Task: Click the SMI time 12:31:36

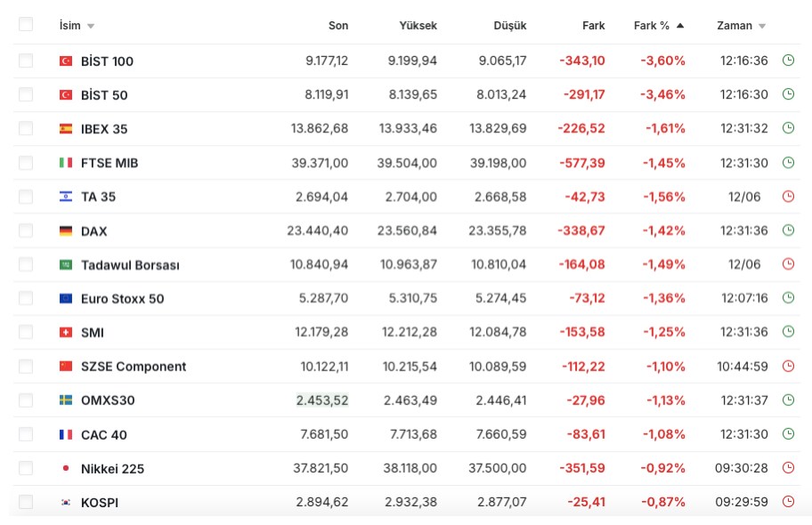Action: pyautogui.click(x=744, y=332)
